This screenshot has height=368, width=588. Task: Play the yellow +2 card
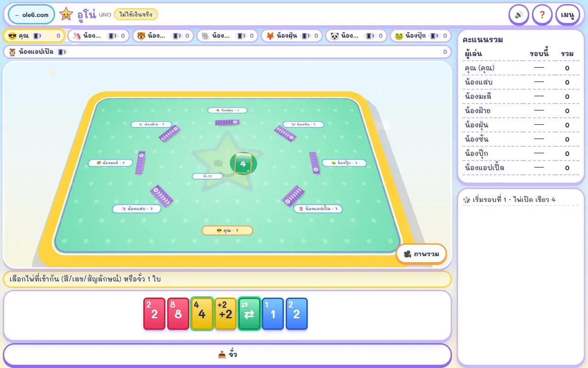[226, 314]
